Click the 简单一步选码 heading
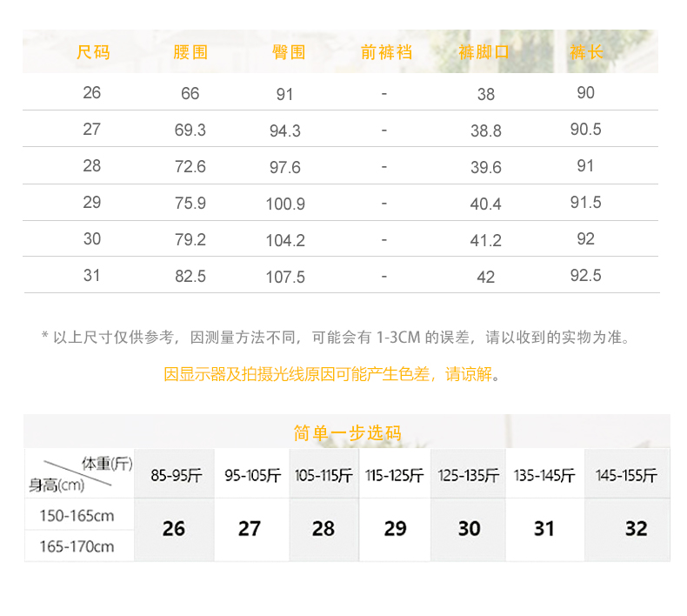The width and height of the screenshot is (687, 616). (347, 433)
